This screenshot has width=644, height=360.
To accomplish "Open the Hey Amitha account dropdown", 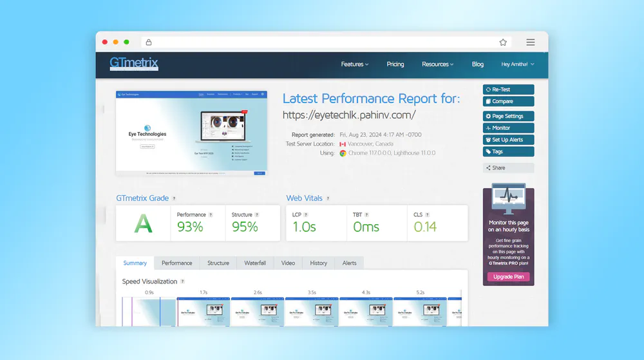I will pos(518,64).
